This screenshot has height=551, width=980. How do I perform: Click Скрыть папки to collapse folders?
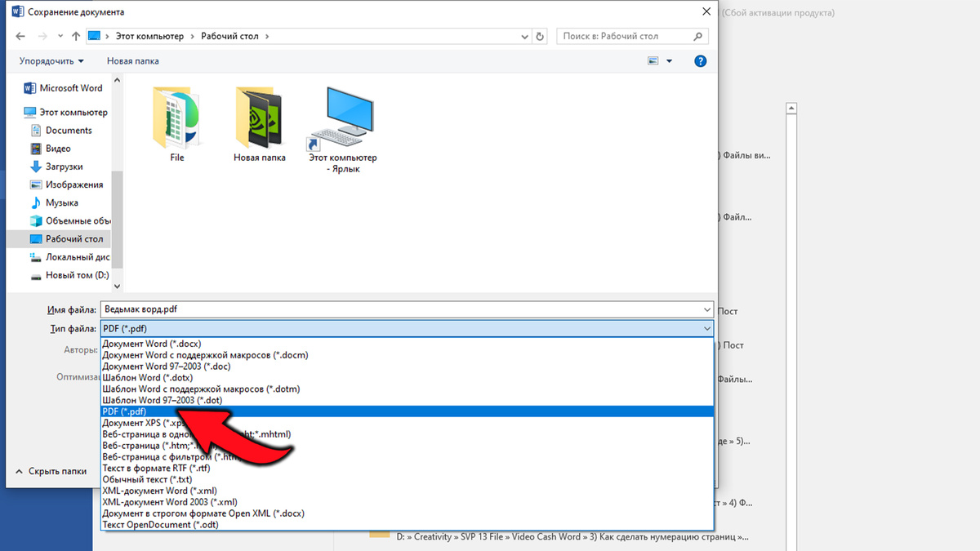(51, 471)
